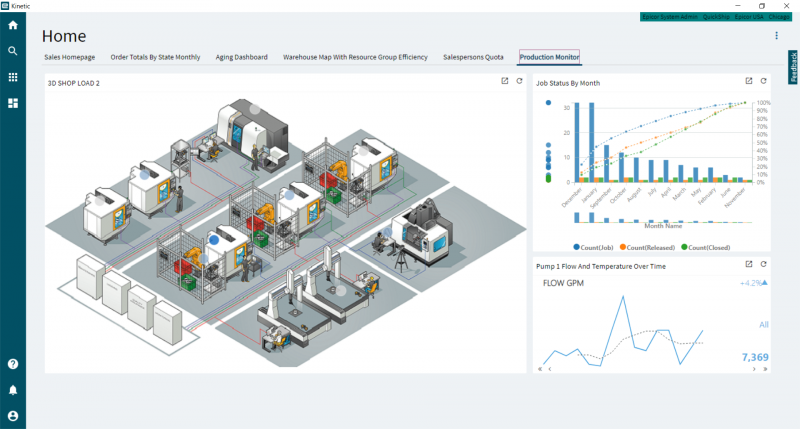
Task: Click the range navigator mini chart below months
Action: point(662,218)
